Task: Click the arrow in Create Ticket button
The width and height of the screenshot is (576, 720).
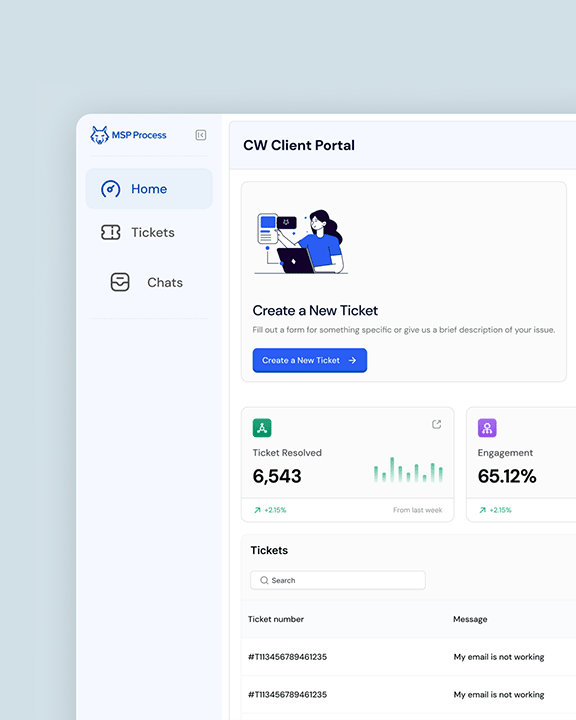Action: click(x=352, y=360)
